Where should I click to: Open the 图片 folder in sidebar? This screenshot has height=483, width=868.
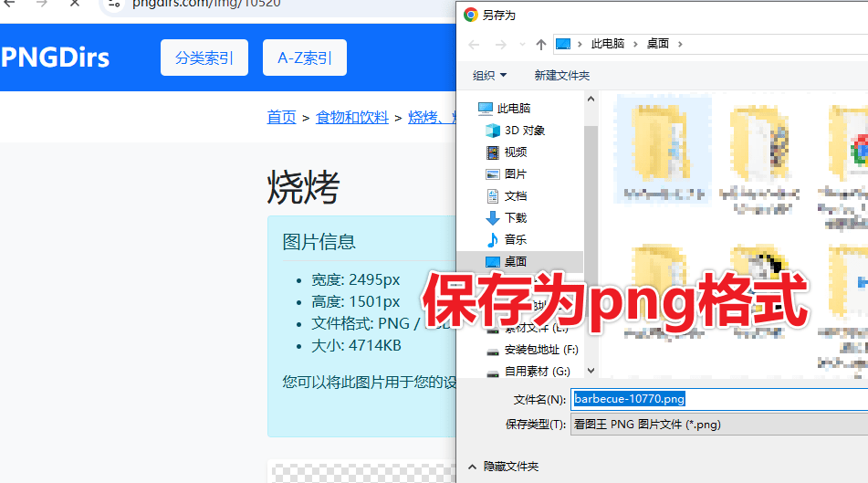506,173
